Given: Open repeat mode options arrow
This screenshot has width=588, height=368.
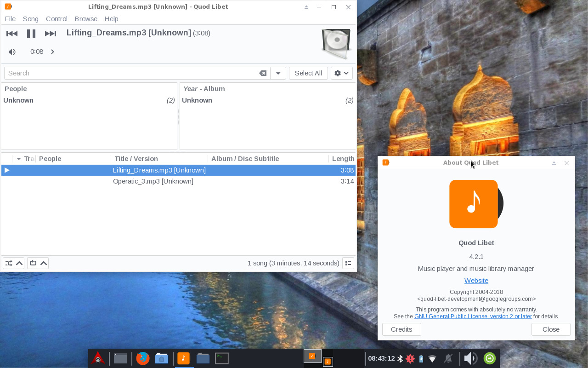Looking at the screenshot, I should coord(44,263).
